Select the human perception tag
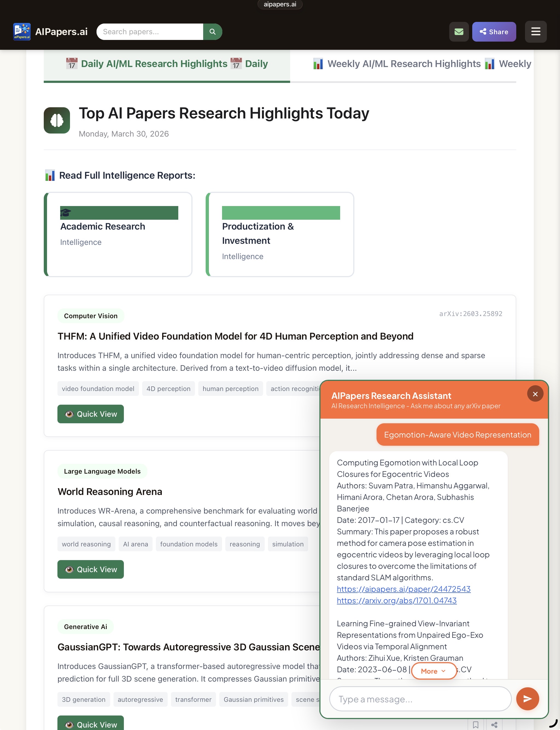 (x=230, y=389)
